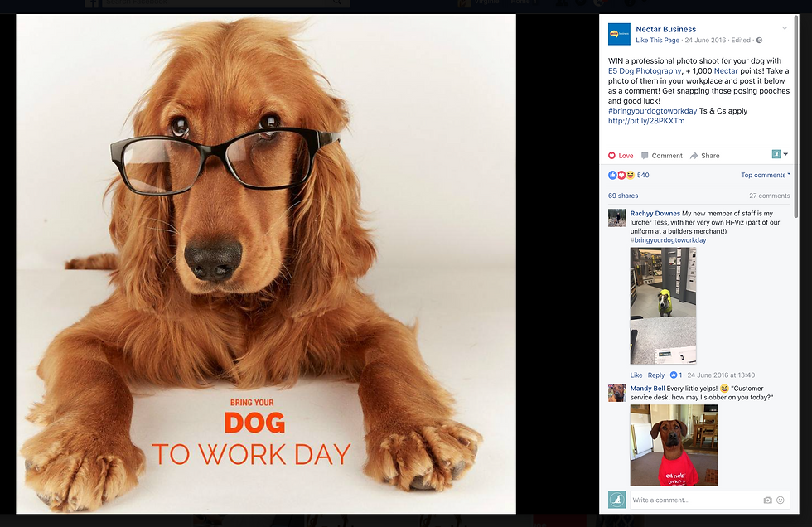Screen dimensions: 812x527
Task: Open Rachyy Downes' hi-viz dog photo
Action: tap(663, 306)
